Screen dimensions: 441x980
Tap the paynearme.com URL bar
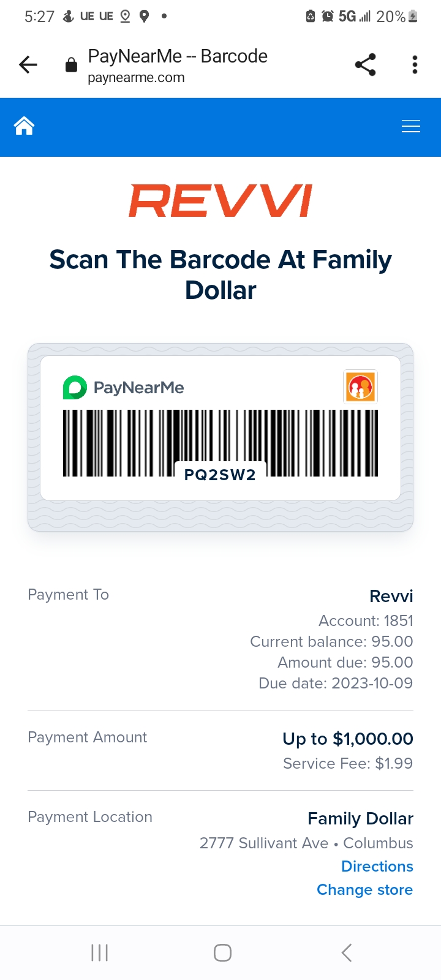178,65
